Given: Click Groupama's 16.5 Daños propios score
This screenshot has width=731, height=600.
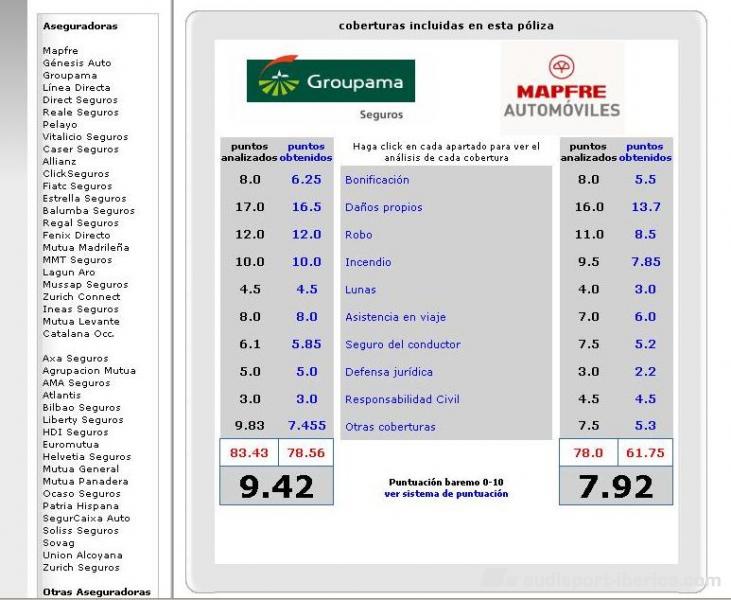Looking at the screenshot, I should tap(306, 207).
